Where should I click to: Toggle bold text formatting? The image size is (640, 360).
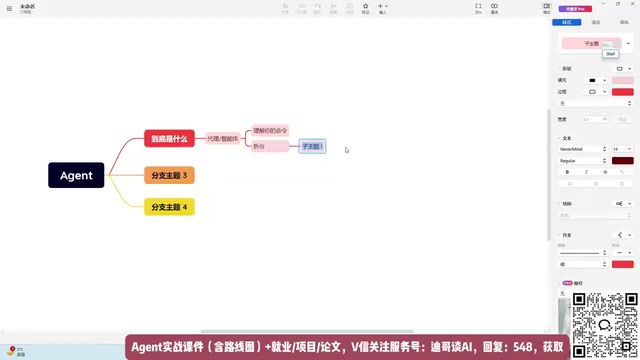pyautogui.click(x=567, y=172)
